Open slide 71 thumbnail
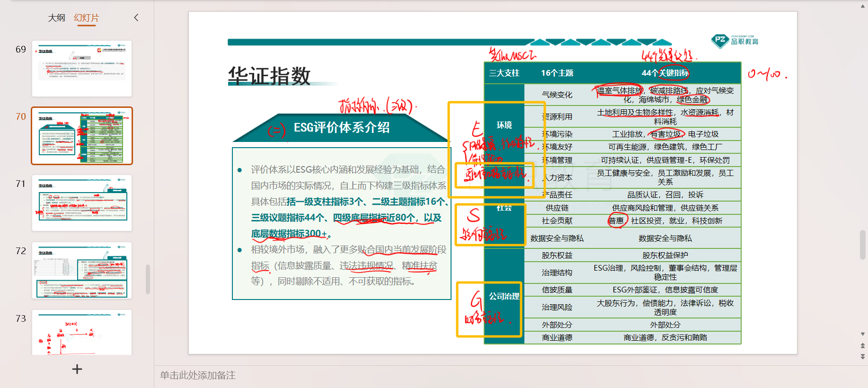 click(x=82, y=203)
